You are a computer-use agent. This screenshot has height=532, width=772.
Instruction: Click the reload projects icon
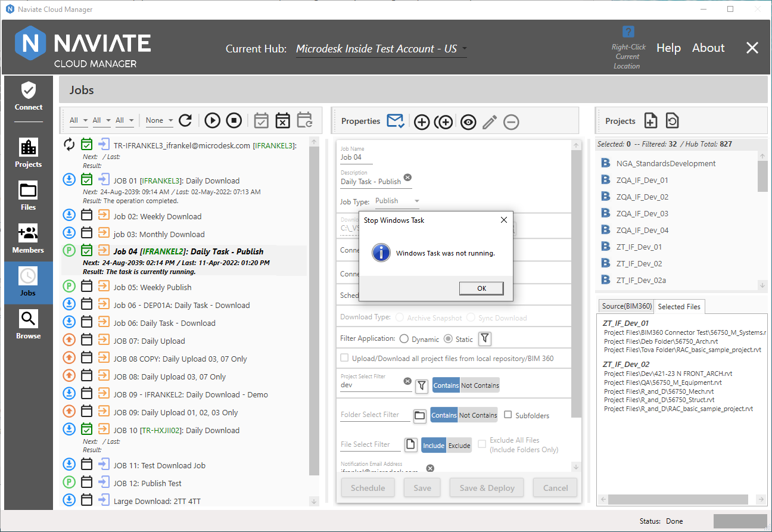[672, 121]
